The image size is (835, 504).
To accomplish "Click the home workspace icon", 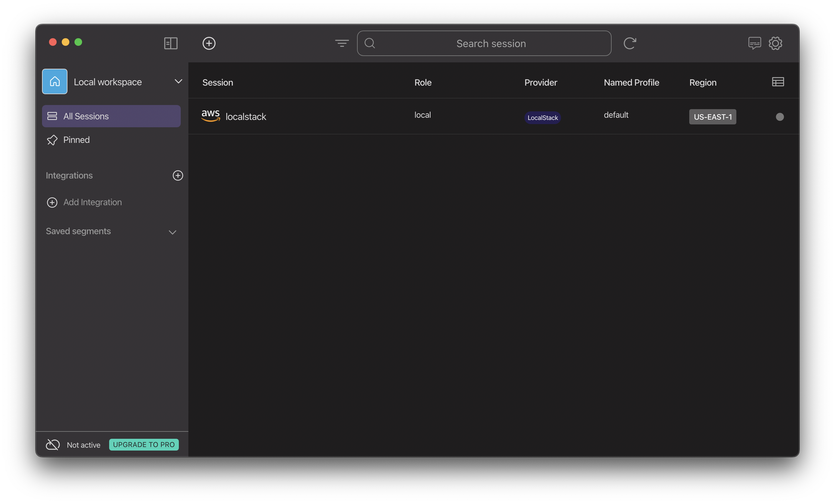I will click(54, 82).
